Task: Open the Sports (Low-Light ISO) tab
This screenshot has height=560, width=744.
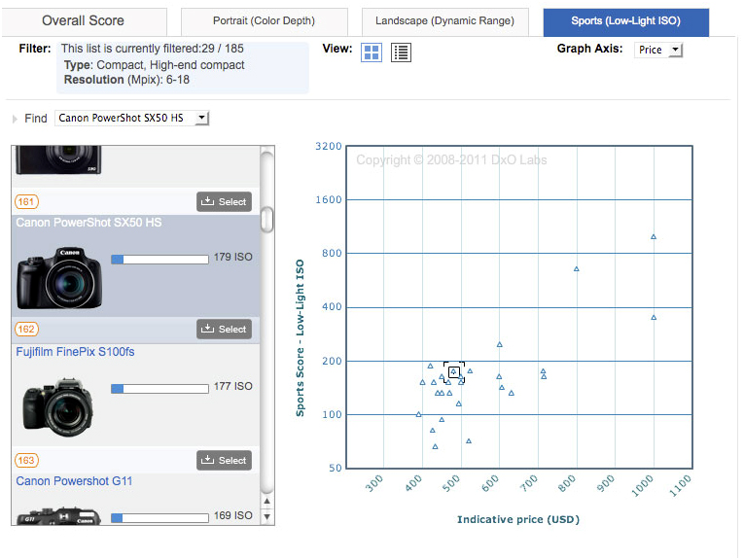Action: coord(626,21)
